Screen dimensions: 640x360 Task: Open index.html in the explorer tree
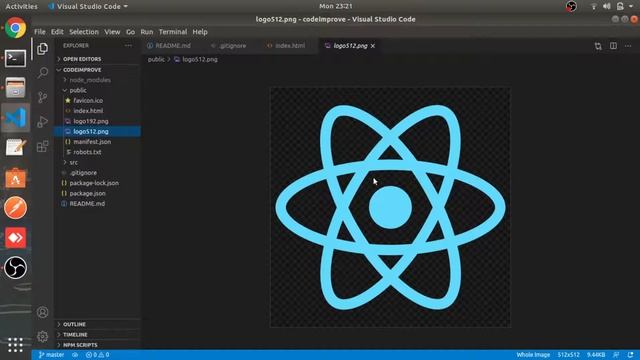coord(98,111)
